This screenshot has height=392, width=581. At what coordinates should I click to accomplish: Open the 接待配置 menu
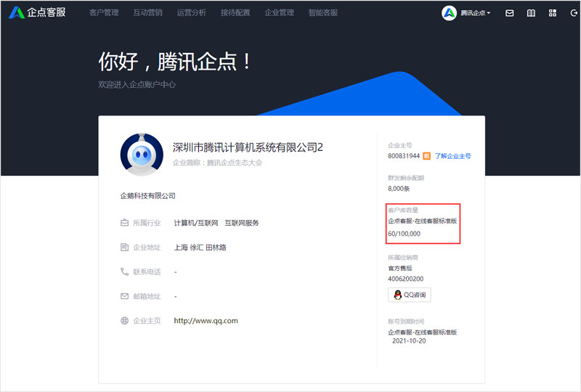click(235, 12)
